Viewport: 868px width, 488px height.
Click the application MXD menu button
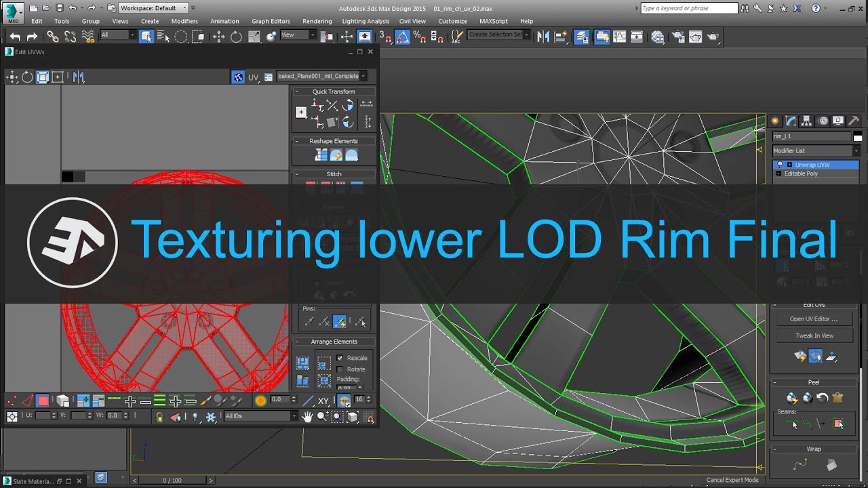[x=13, y=12]
